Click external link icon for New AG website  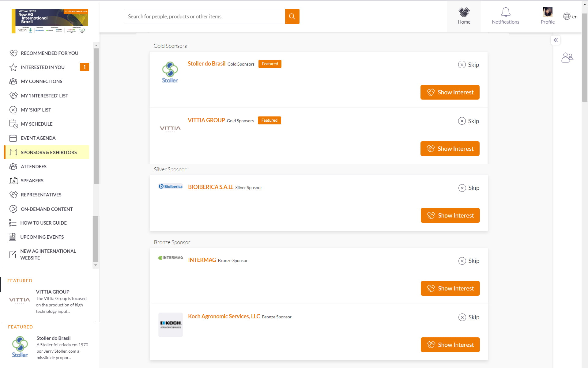pyautogui.click(x=13, y=254)
